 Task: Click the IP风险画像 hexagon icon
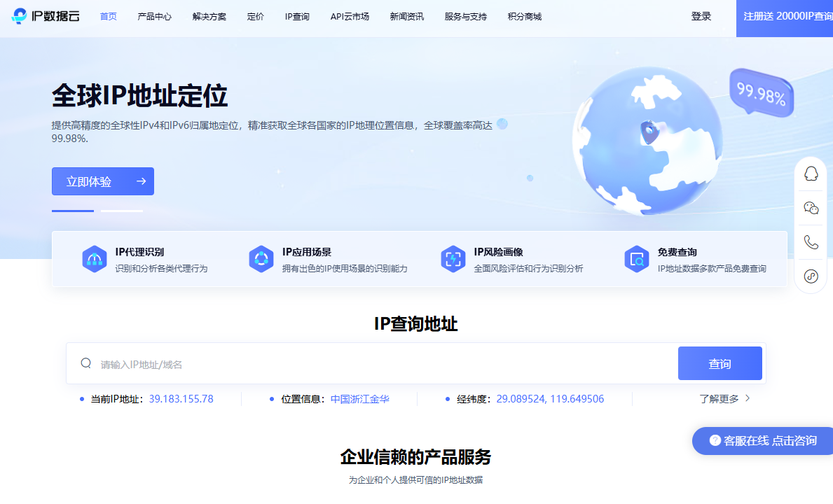pyautogui.click(x=453, y=259)
